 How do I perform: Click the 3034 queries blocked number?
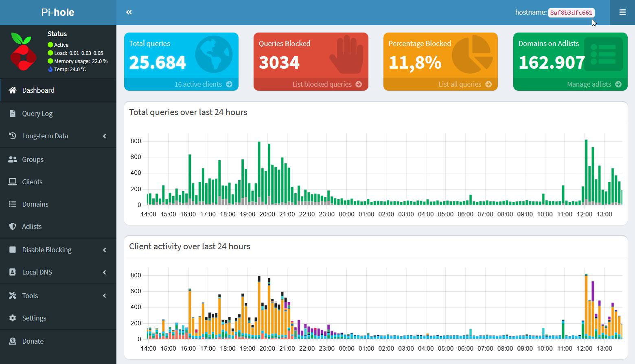click(x=279, y=63)
